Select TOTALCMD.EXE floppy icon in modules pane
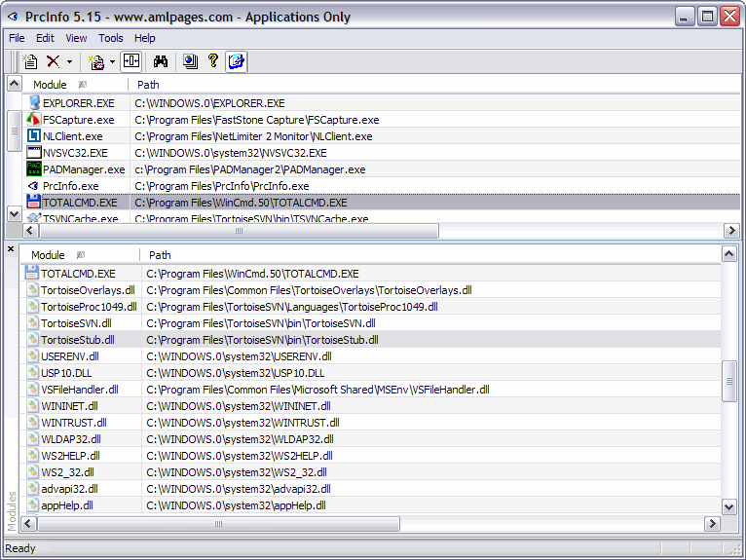 (x=32, y=273)
